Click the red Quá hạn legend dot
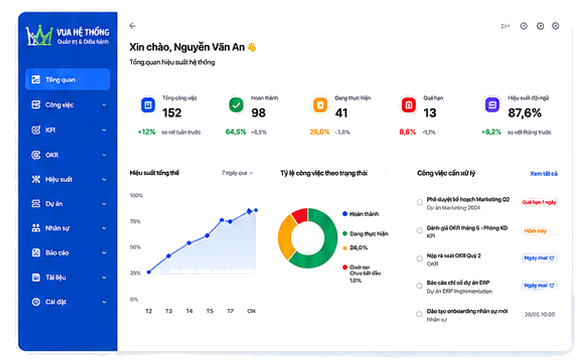This screenshot has width=585, height=360. point(345,267)
